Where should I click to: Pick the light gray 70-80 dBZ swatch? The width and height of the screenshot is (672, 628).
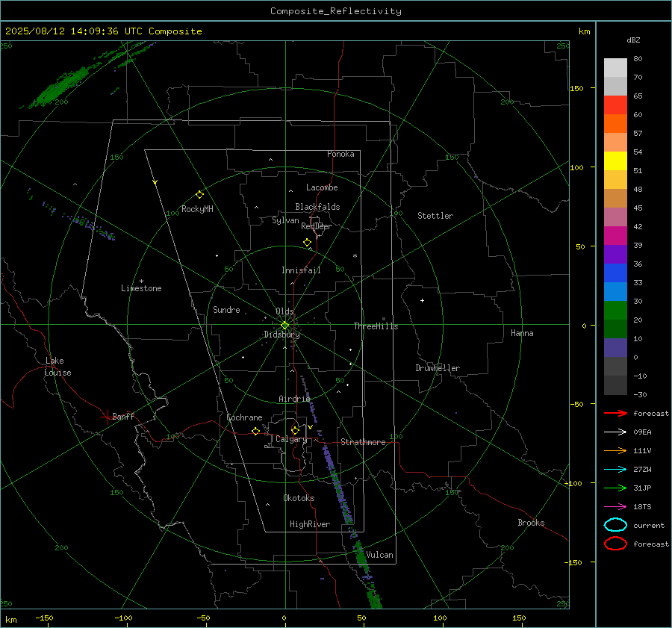point(615,68)
